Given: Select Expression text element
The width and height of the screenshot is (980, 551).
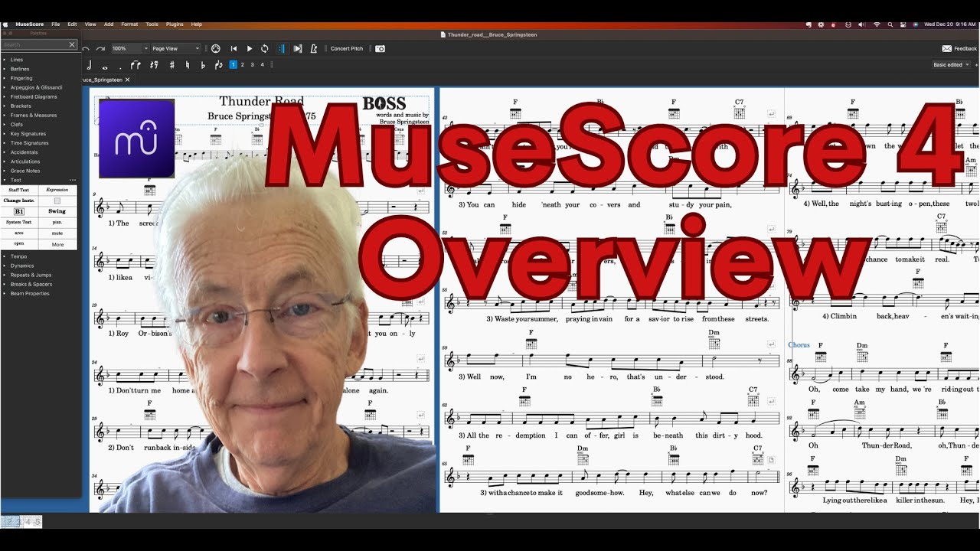Looking at the screenshot, I should [x=57, y=190].
